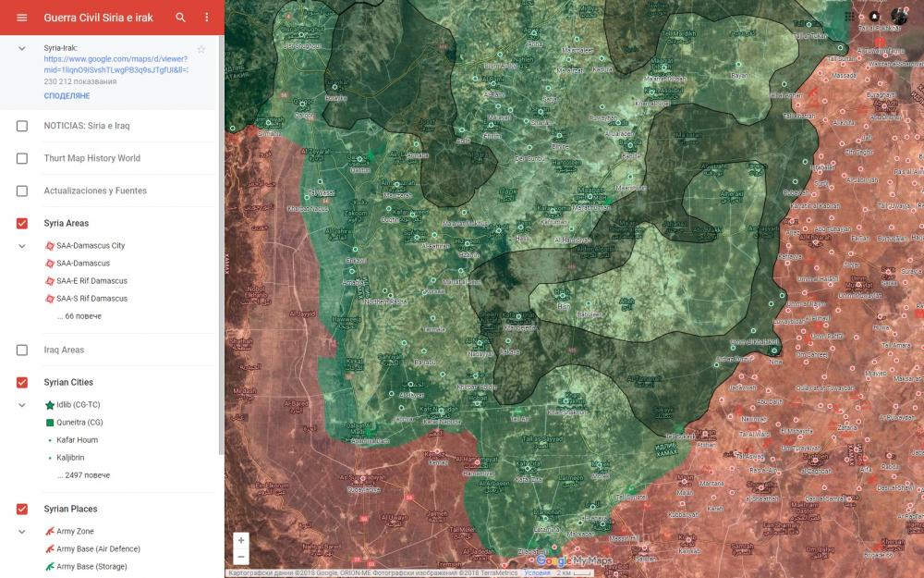Viewport: 924px width, 578px height.
Task: Select Idlib (CG-TC) in Syrian Cities
Action: click(79, 405)
